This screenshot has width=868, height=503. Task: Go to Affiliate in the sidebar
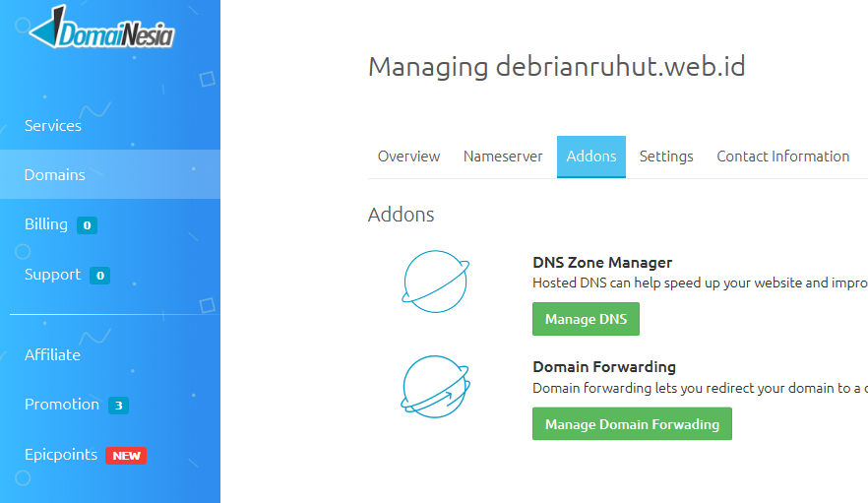pyautogui.click(x=52, y=355)
